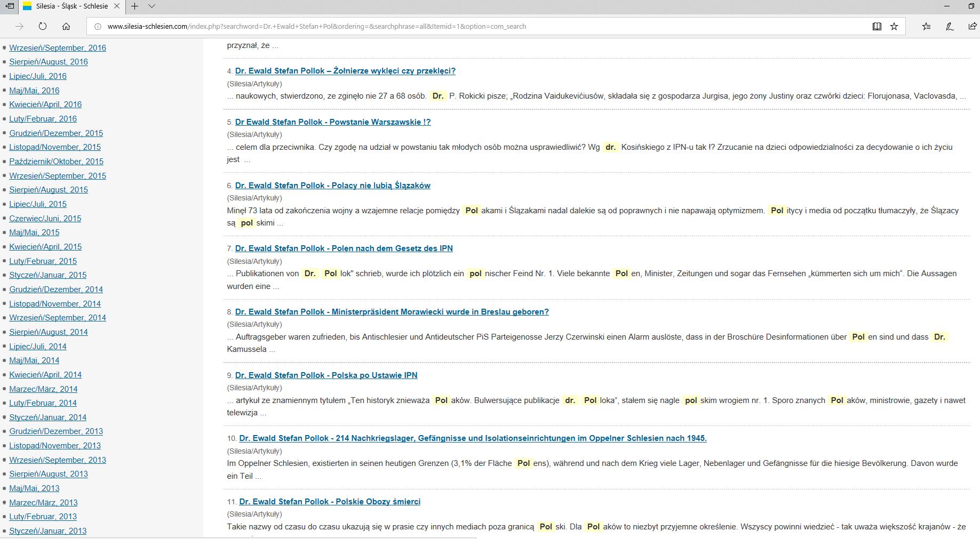Close the Silesia - Śląsk - Schlesie tab
Viewport: 980px width, 539px height.
click(x=117, y=6)
